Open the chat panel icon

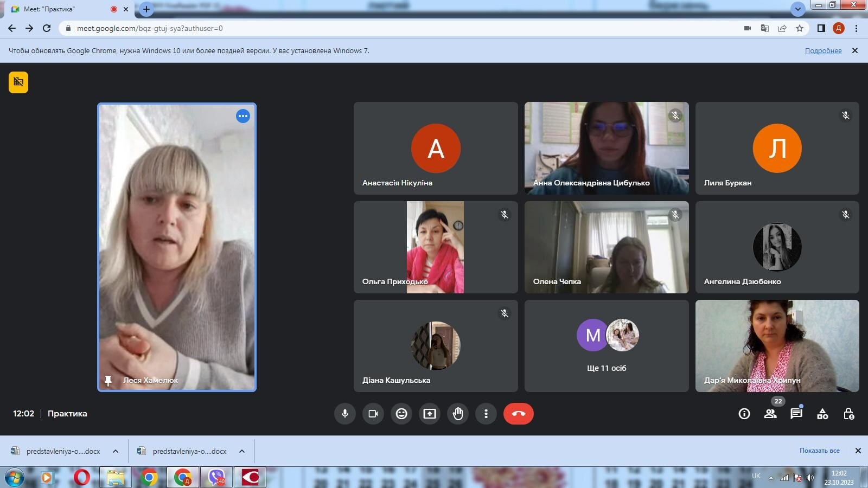[x=796, y=414]
